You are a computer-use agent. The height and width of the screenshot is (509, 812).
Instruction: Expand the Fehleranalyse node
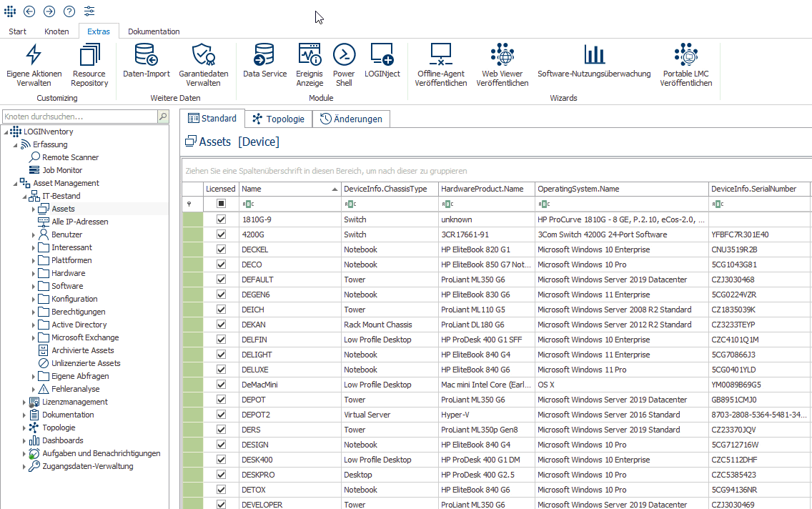click(x=34, y=389)
